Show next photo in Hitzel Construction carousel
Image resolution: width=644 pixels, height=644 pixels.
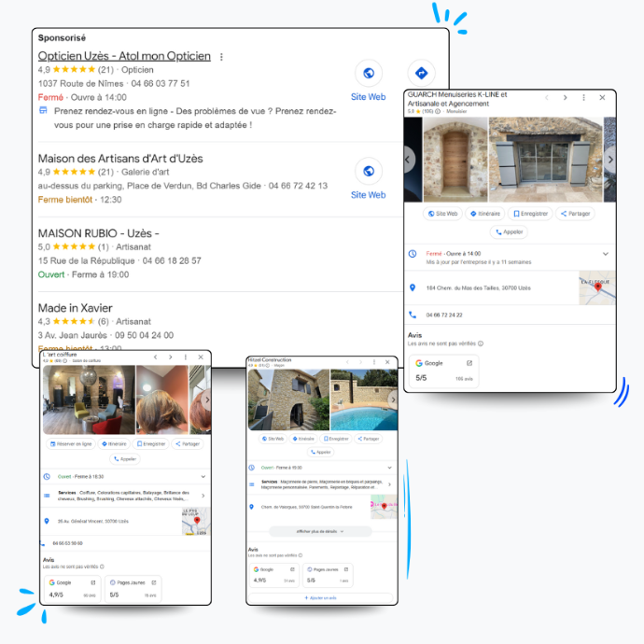tap(393, 399)
